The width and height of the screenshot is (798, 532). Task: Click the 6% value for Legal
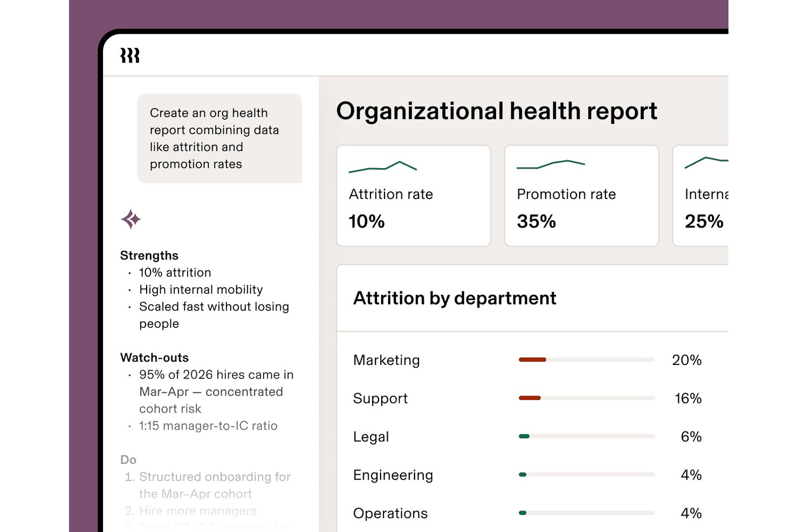click(691, 437)
